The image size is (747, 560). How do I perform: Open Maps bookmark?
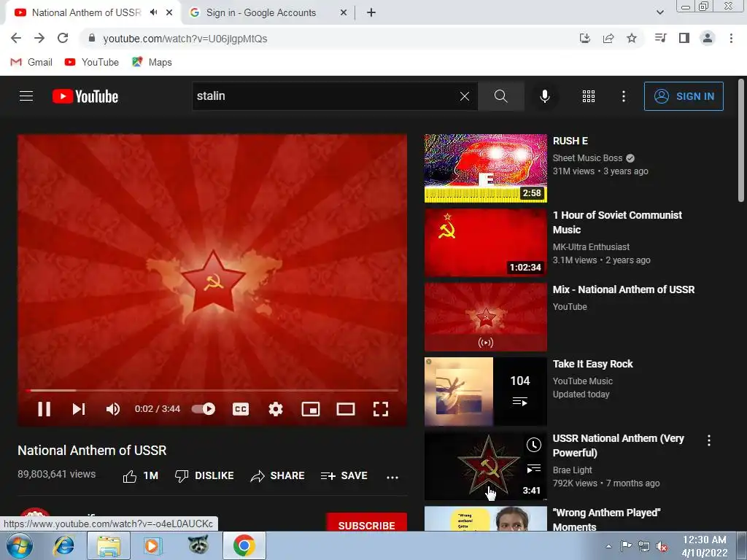coord(152,63)
